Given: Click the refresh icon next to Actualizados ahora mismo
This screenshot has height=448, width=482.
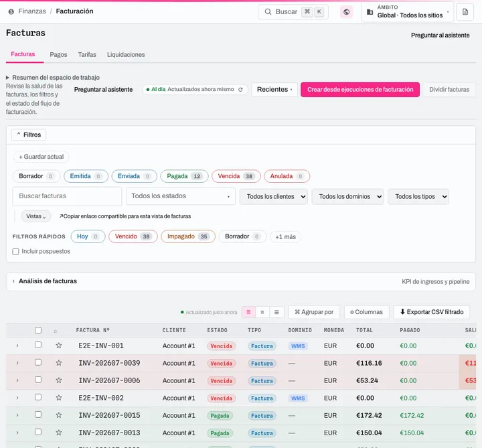Looking at the screenshot, I should tap(241, 90).
